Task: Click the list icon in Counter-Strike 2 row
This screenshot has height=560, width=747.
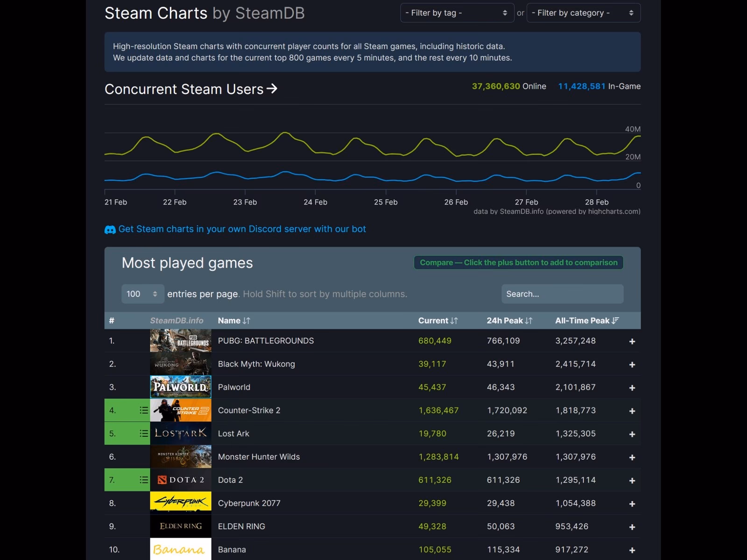Action: [x=144, y=410]
